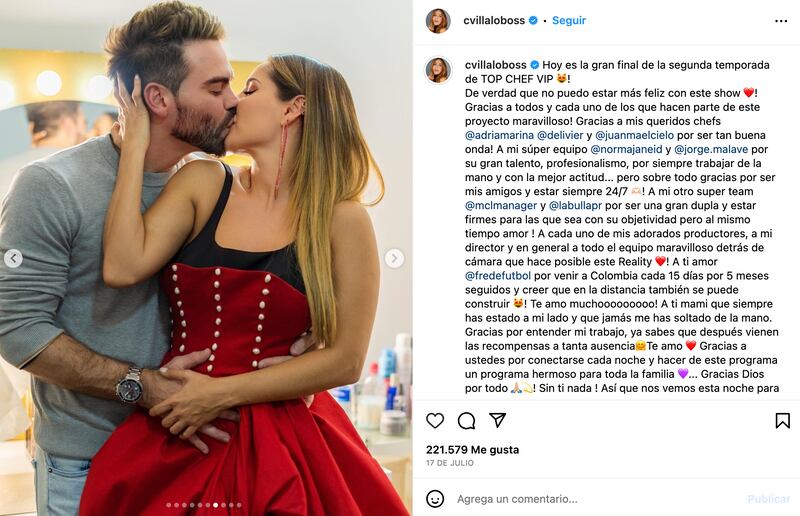Open more options three-dot menu

click(781, 21)
